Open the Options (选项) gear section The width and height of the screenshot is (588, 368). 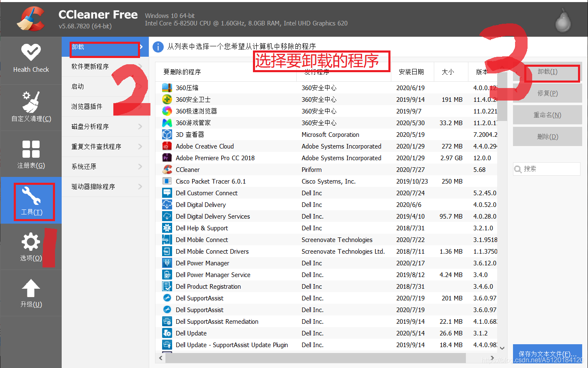31,247
